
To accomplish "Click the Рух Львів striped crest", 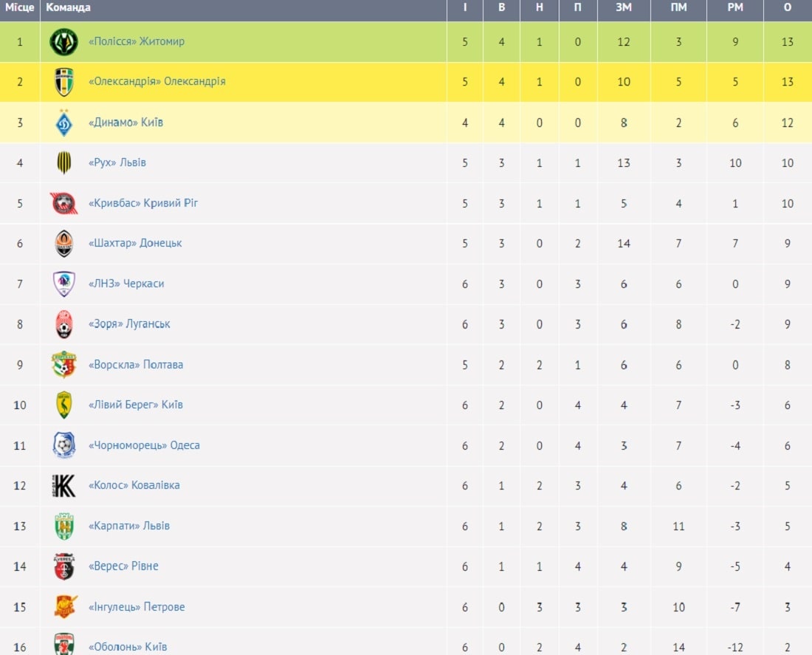I will [x=63, y=162].
